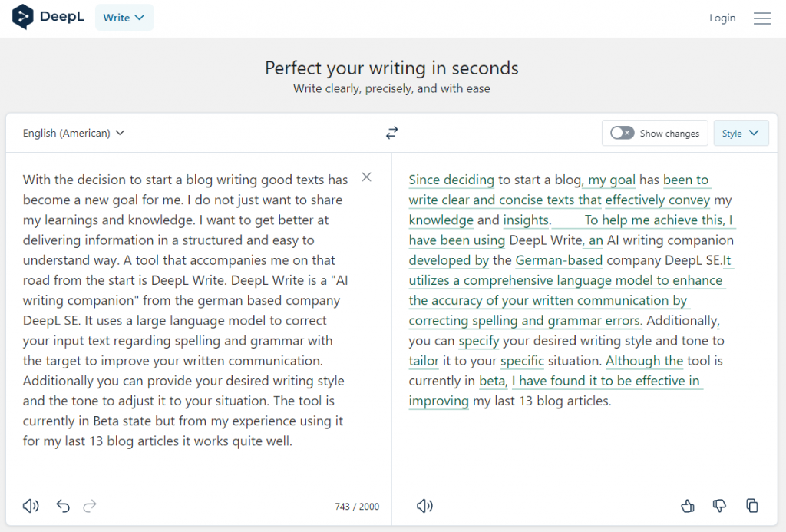Open the Write product dropdown

[124, 18]
